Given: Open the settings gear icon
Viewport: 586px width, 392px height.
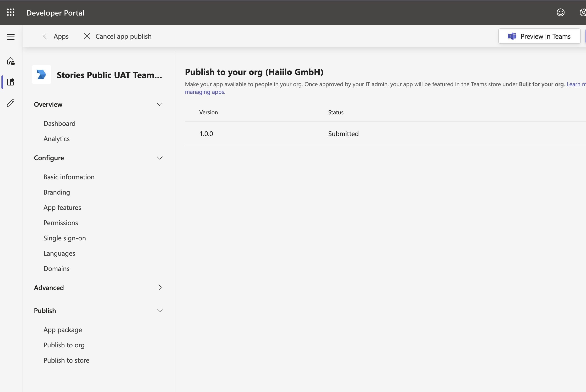Looking at the screenshot, I should 583,12.
